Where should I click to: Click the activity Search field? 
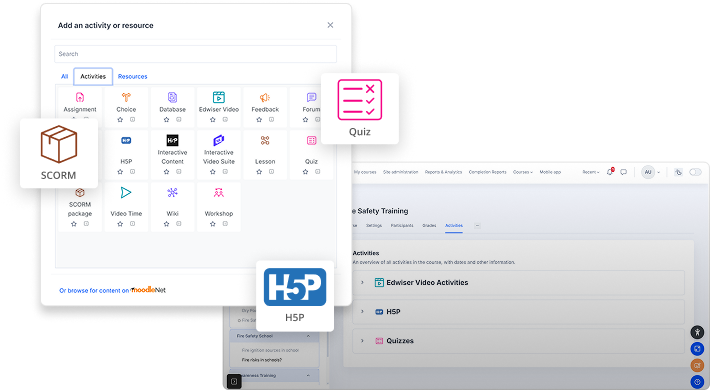(195, 54)
